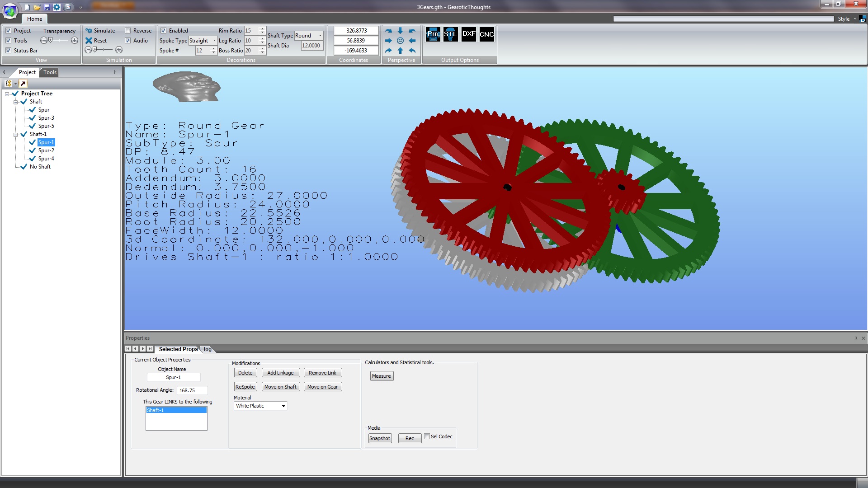Viewport: 868px width, 488px height.
Task: Click the save icon in quick access toolbar
Action: click(47, 7)
